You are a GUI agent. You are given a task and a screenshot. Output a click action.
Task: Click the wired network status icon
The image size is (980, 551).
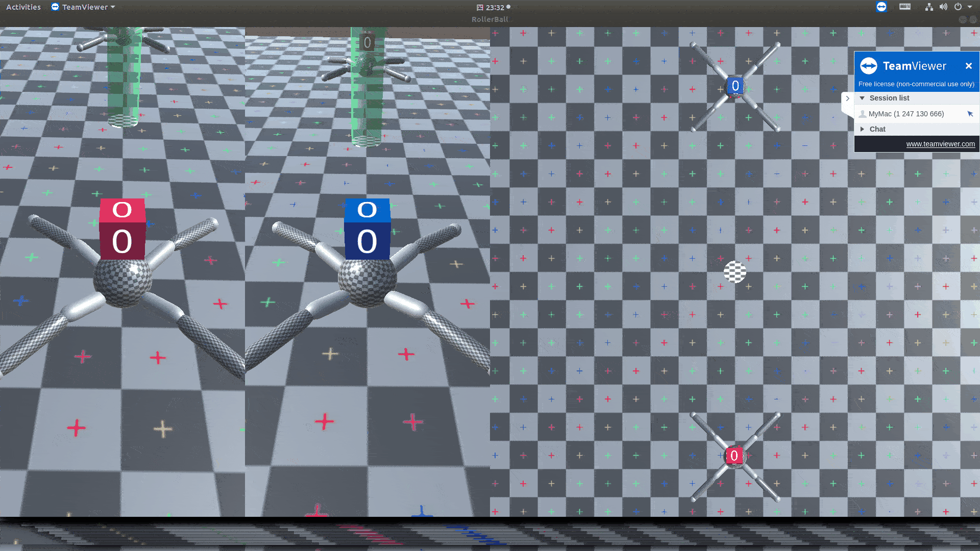[929, 7]
